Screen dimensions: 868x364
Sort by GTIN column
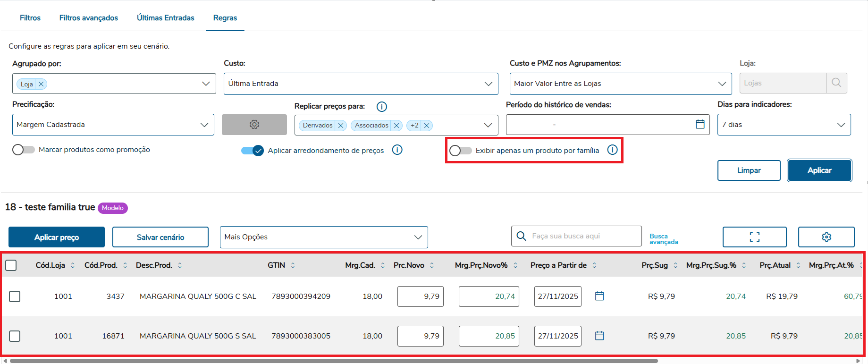point(293,265)
